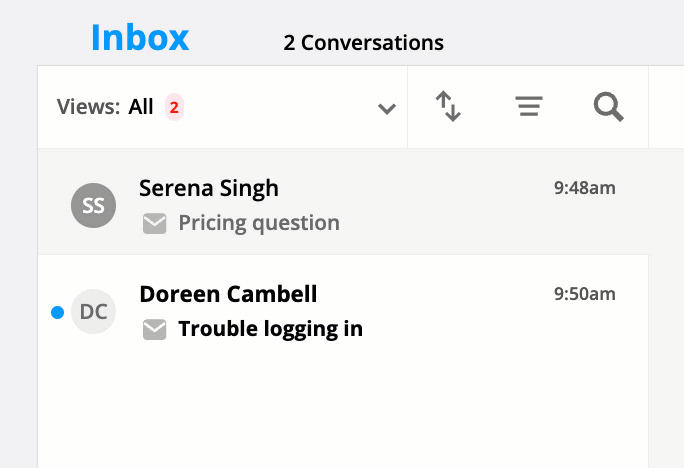Click the blue unread dot for Doreen Cambell
The height and width of the screenshot is (468, 684).
(x=58, y=312)
